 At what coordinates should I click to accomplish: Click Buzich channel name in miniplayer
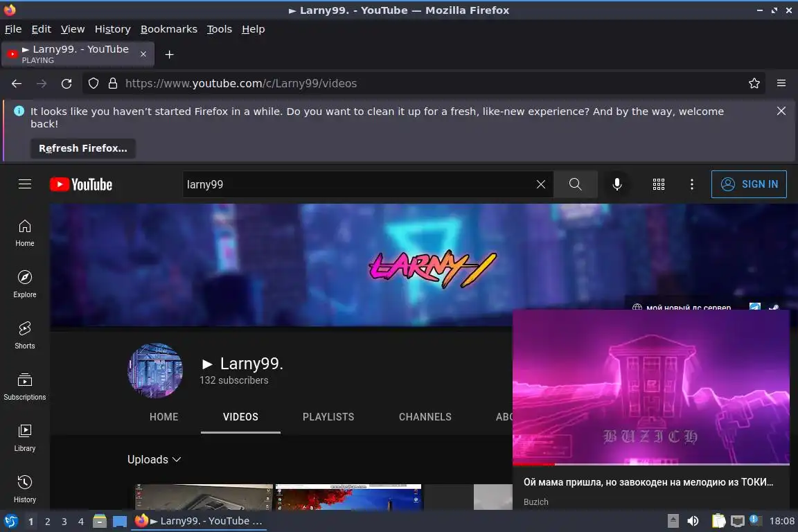coord(536,502)
